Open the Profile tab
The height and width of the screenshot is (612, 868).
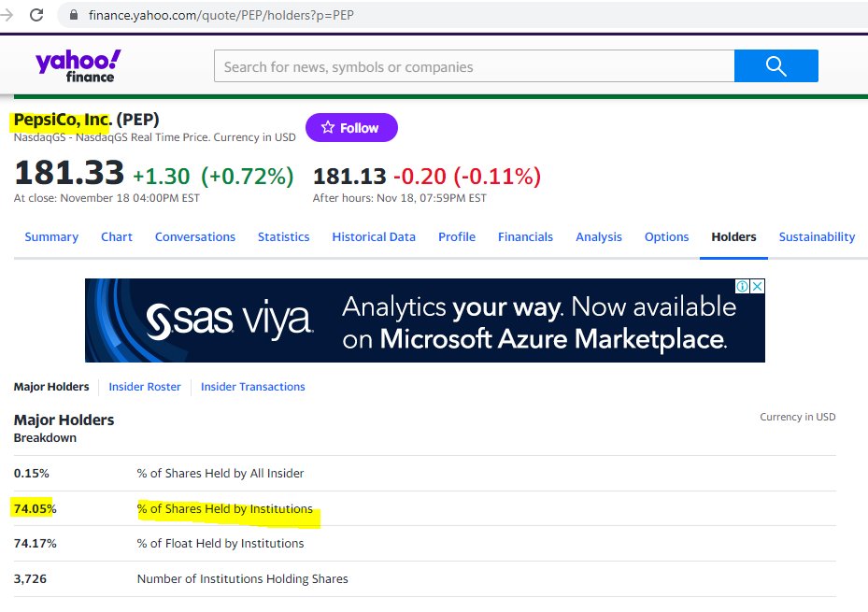[x=457, y=236]
